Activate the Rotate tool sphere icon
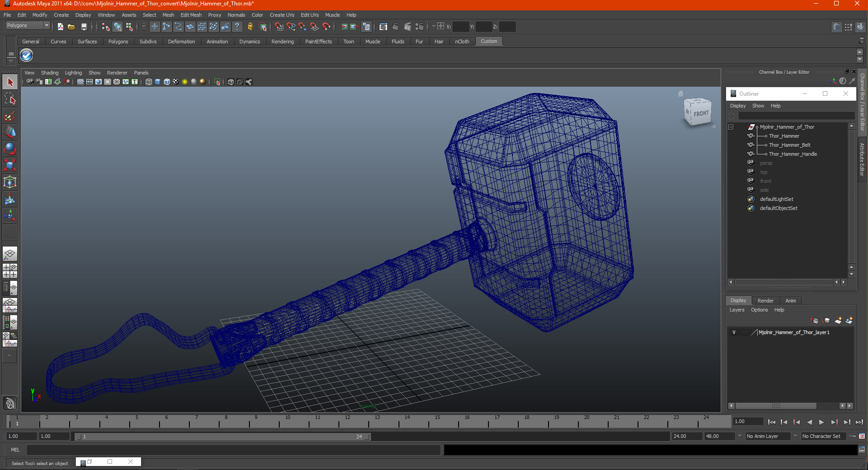Image resolution: width=868 pixels, height=470 pixels. (x=10, y=149)
